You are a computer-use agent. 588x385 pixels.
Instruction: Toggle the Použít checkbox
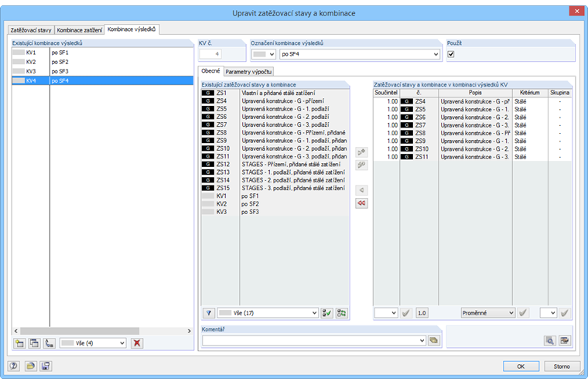point(451,54)
